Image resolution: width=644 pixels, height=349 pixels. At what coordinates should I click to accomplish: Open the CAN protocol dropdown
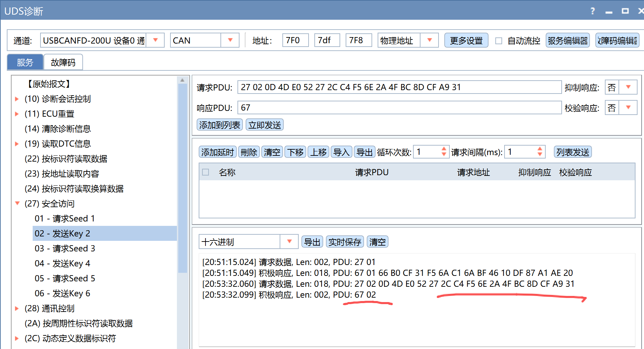(x=230, y=40)
